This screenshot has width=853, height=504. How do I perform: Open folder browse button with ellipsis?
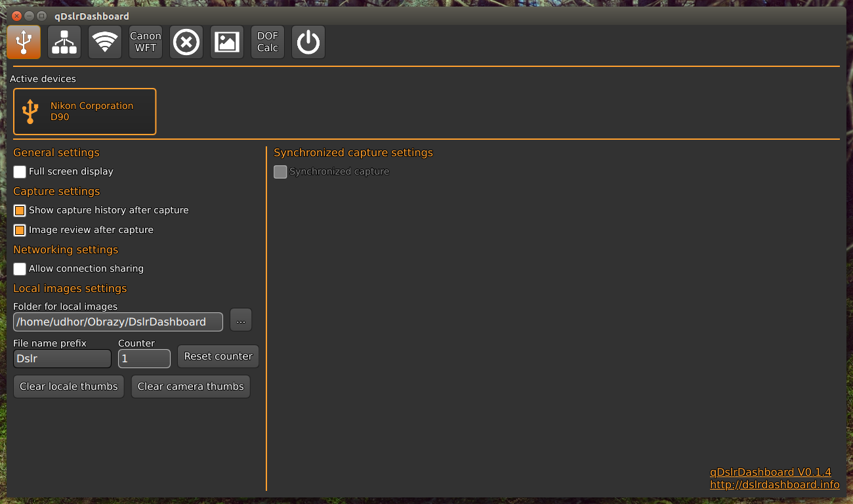pos(241,320)
